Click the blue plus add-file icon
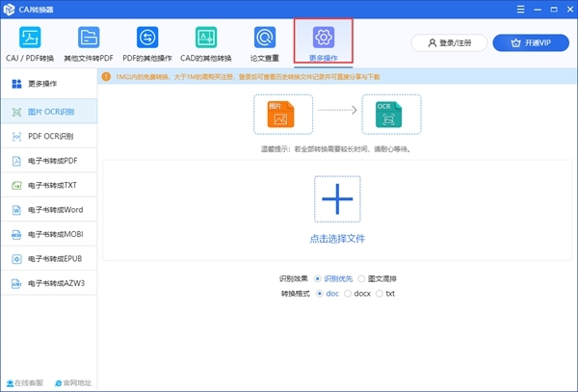578x392 pixels. pyautogui.click(x=337, y=199)
